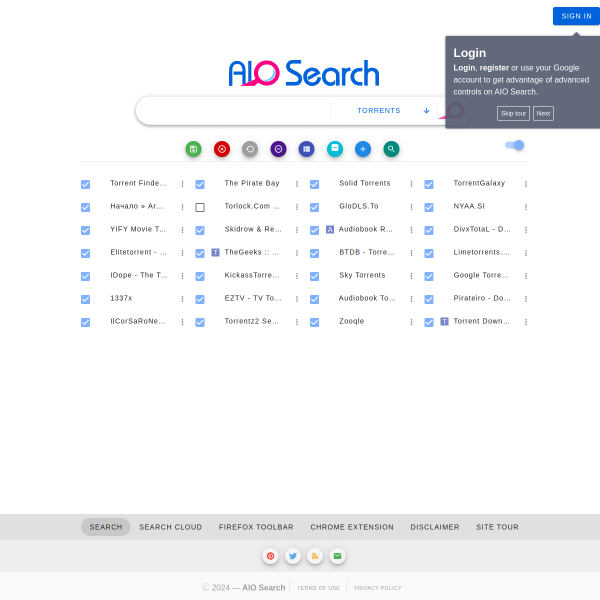This screenshot has height=600, width=600.
Task: Open the SITE TOUR tab
Action: 497,527
